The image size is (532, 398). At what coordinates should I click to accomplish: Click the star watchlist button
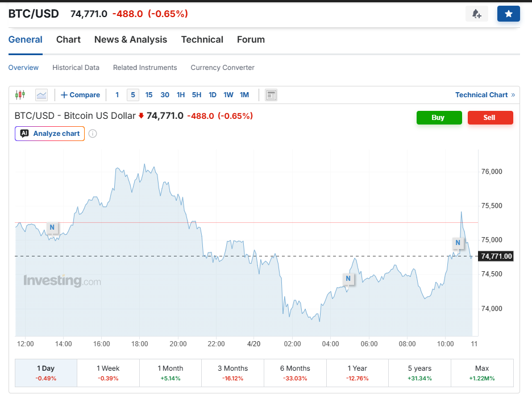(x=508, y=14)
